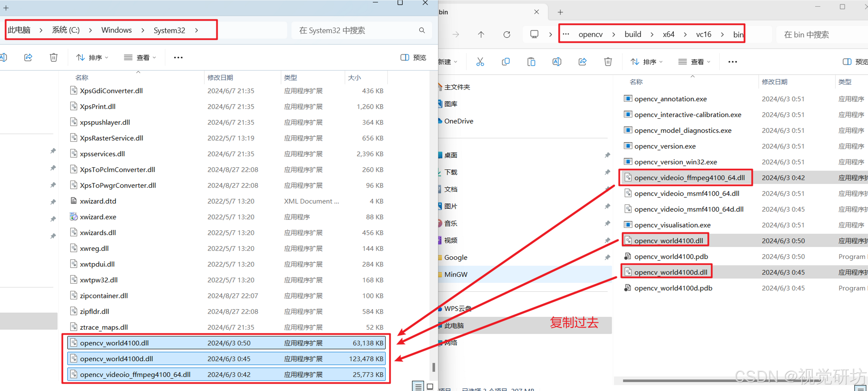Add new tab in System32 window
Image resolution: width=868 pixels, height=391 pixels.
[6, 8]
